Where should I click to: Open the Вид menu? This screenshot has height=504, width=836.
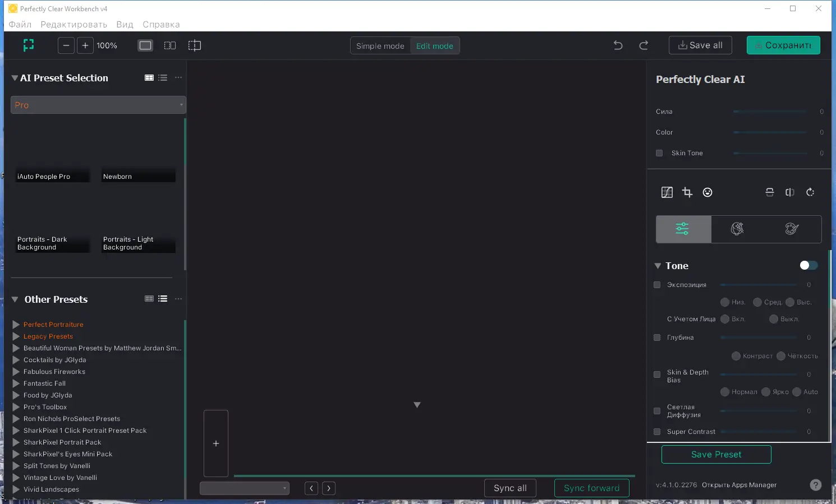click(x=125, y=24)
